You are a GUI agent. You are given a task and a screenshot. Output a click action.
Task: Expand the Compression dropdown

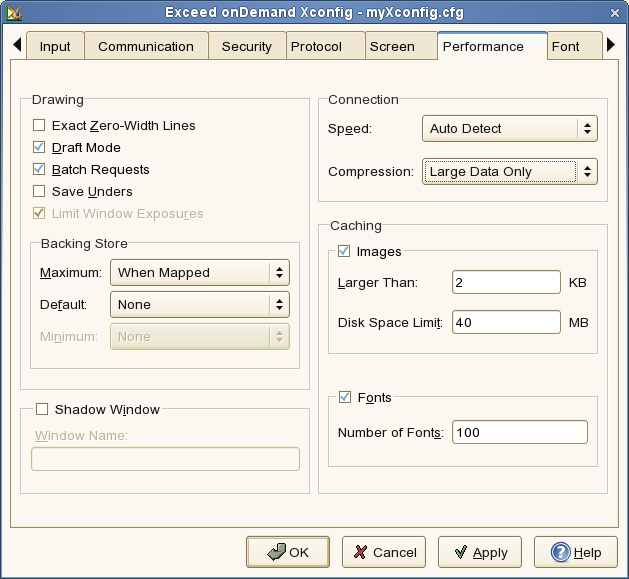click(x=509, y=172)
